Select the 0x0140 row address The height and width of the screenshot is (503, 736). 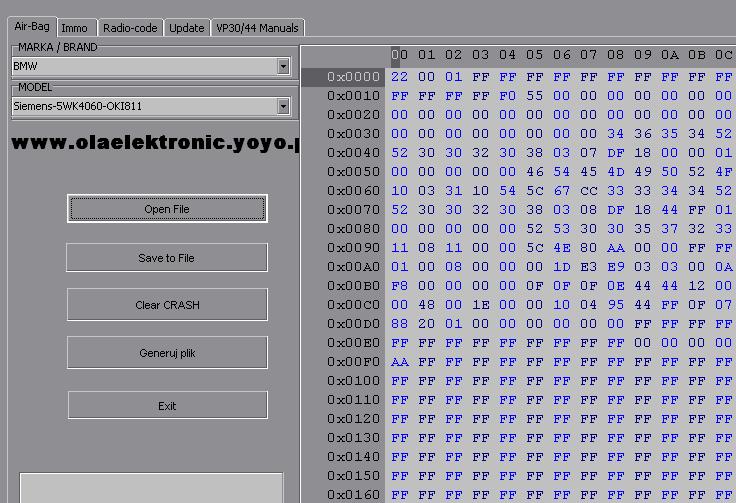pos(353,457)
